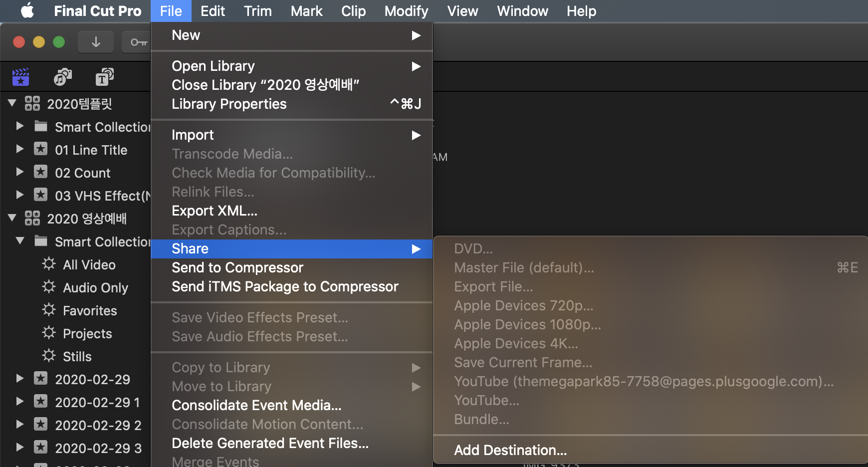868x467 pixels.
Task: Click gear icon beside Projects
Action: (x=49, y=332)
